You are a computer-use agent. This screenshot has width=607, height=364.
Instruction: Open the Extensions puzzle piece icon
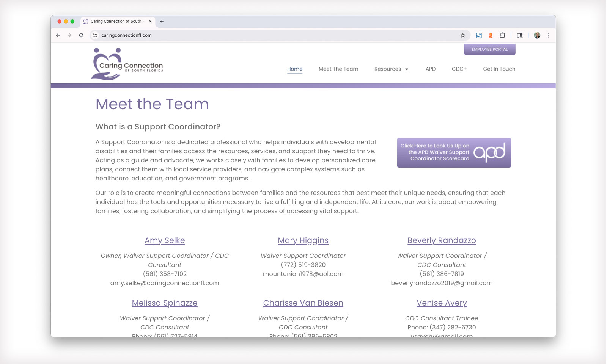[x=502, y=35]
